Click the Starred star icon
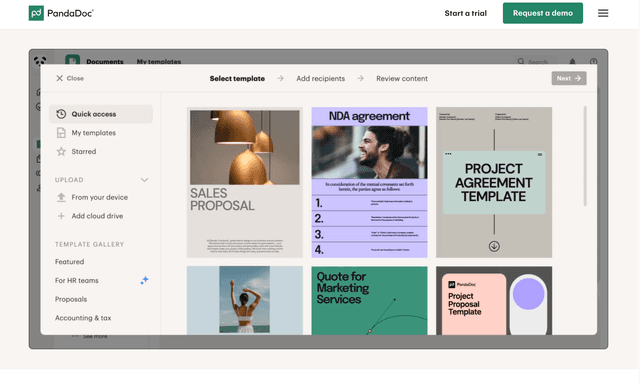640x383 pixels. click(61, 151)
